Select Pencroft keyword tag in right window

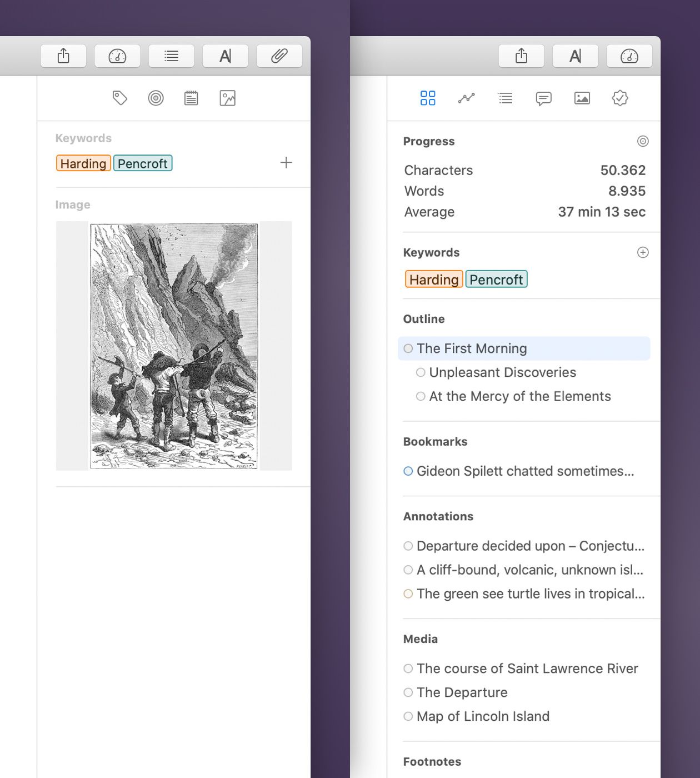click(x=496, y=279)
